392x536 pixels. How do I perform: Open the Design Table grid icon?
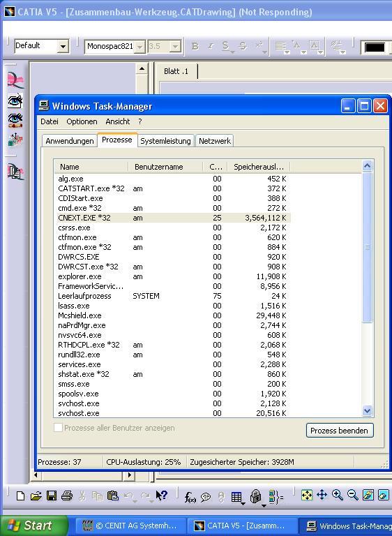pyautogui.click(x=236, y=497)
